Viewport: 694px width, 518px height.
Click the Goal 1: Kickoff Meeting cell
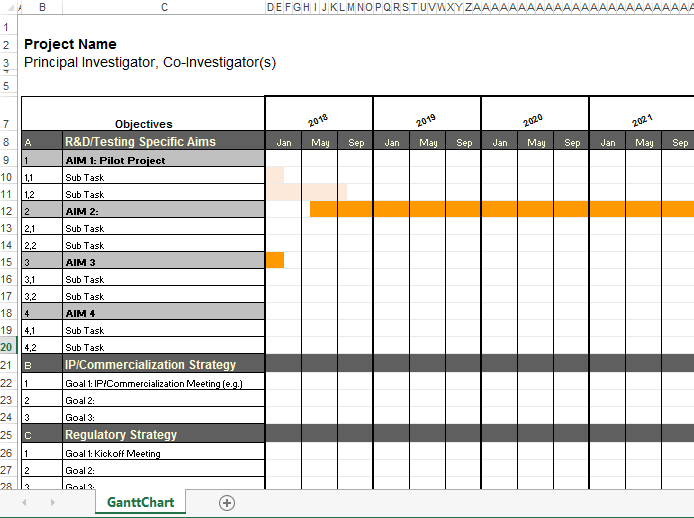(113, 453)
